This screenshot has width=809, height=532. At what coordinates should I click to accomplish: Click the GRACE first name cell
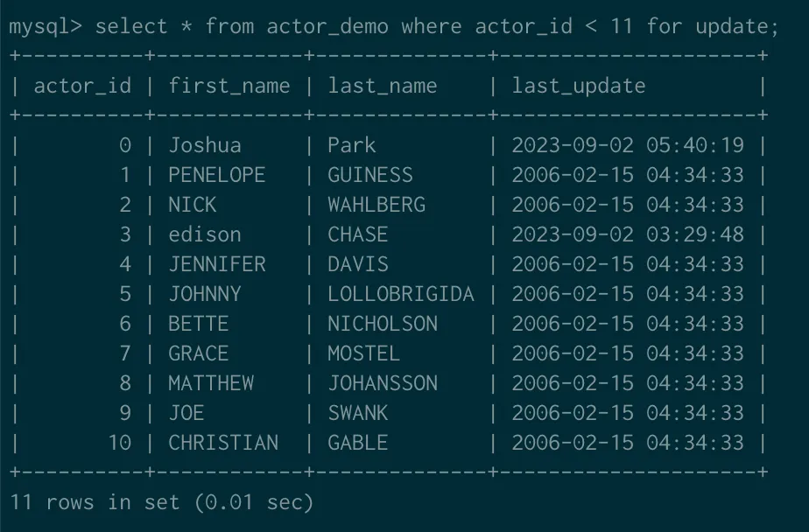click(199, 353)
